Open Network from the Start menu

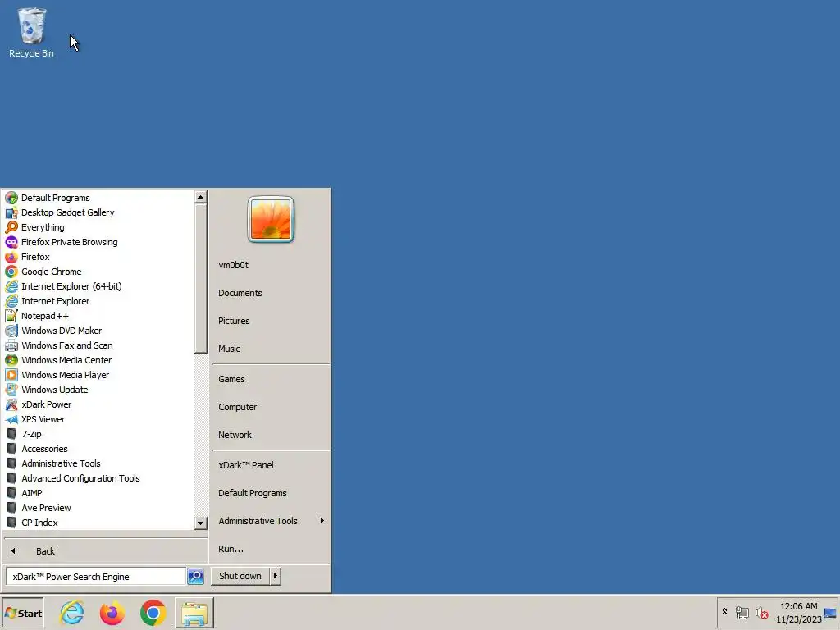[x=235, y=435]
